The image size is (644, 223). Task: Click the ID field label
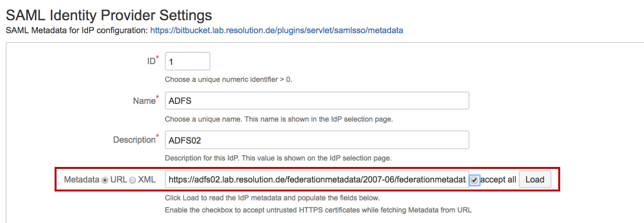click(151, 61)
